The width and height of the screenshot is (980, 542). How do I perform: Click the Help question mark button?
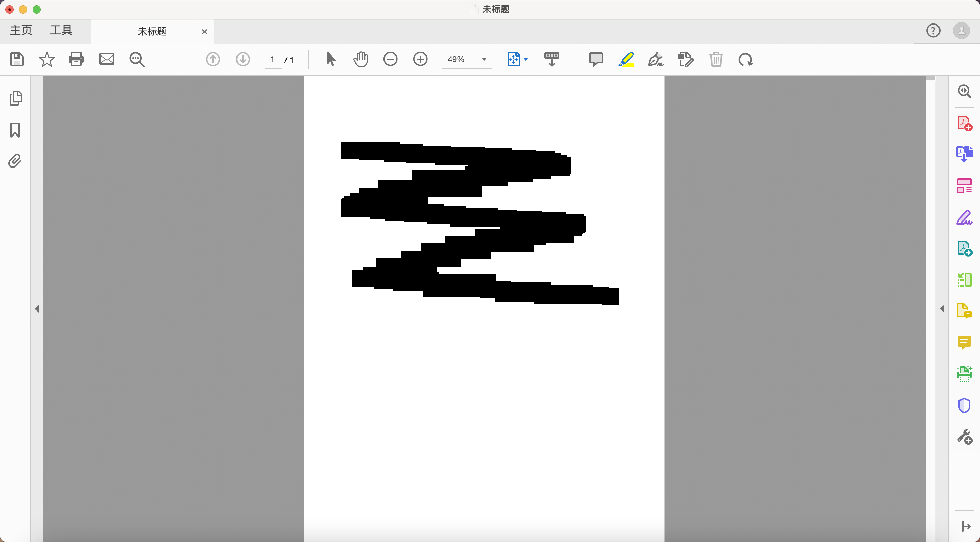(x=933, y=30)
